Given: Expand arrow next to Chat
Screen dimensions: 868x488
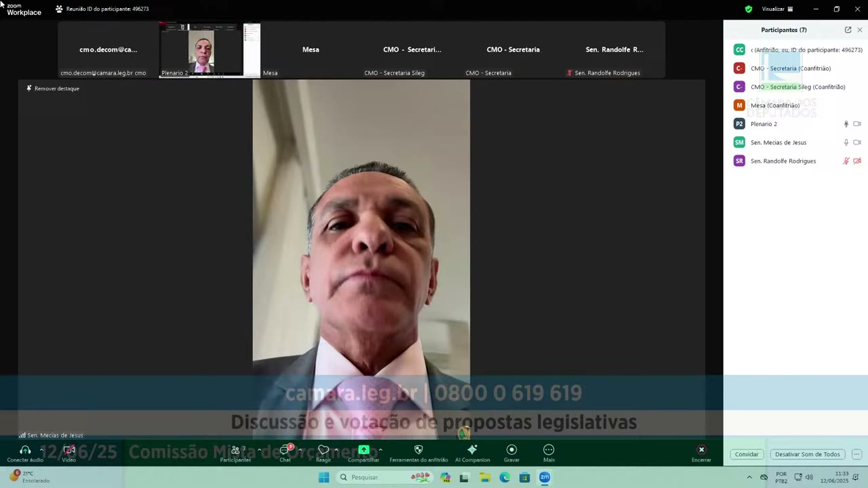Looking at the screenshot, I should 300,449.
